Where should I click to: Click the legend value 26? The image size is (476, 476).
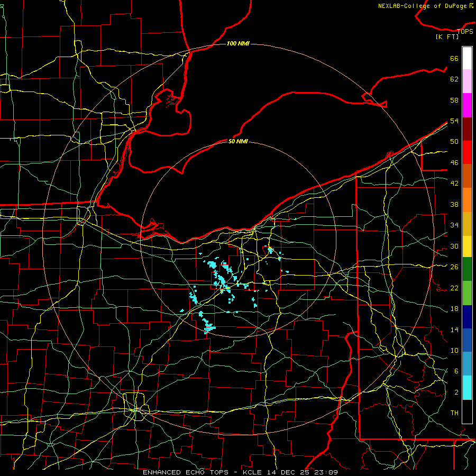point(454,267)
